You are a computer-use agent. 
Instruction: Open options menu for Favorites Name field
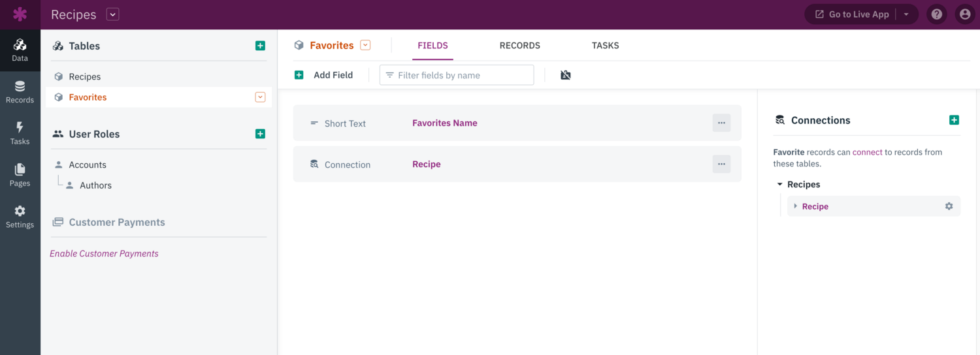click(721, 123)
